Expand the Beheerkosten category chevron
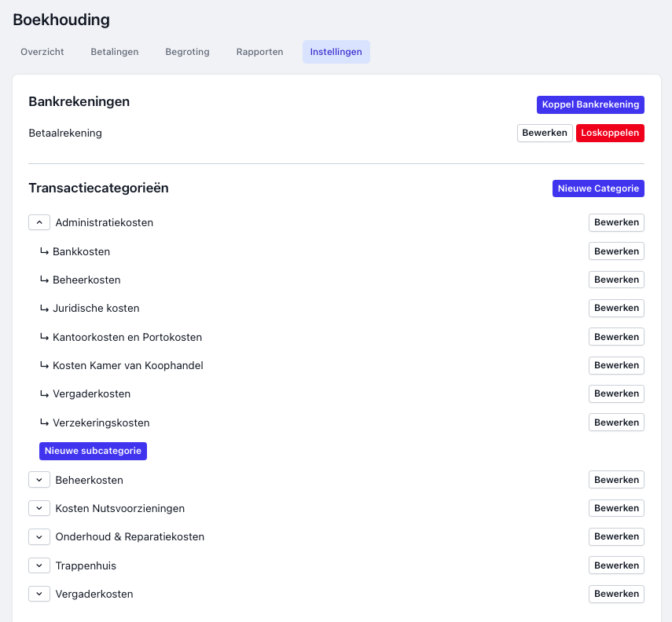Screen dimensions: 672x622 point(39,480)
